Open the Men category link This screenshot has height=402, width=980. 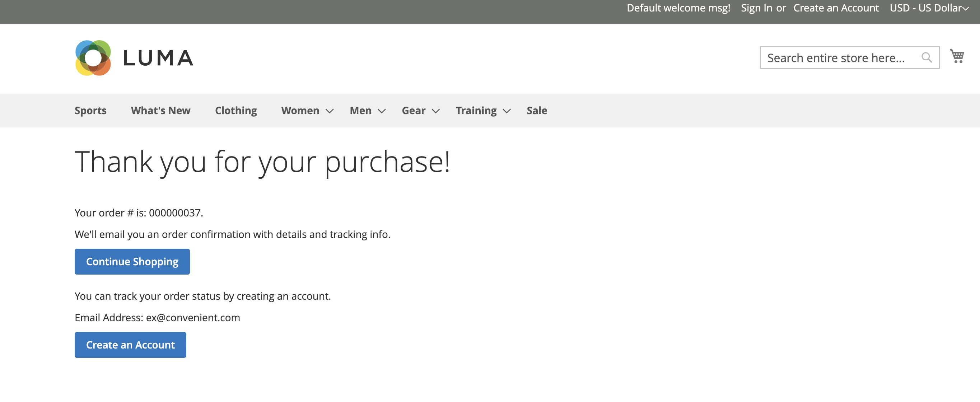[360, 111]
